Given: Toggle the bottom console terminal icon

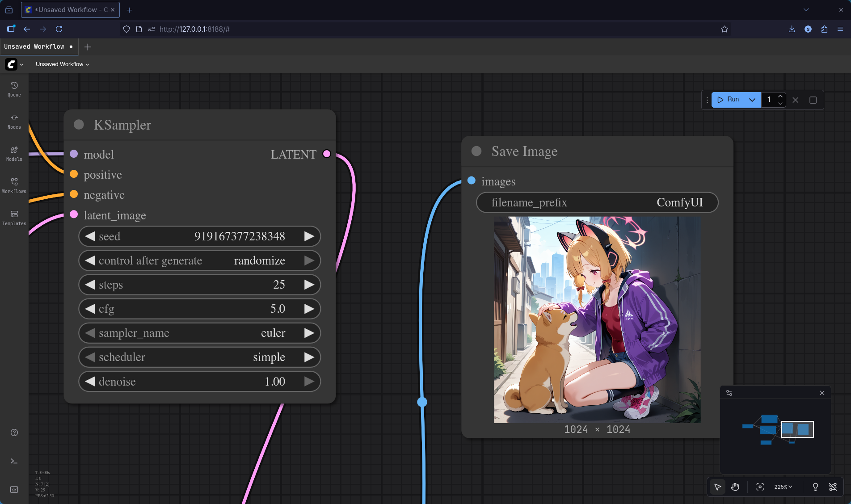Looking at the screenshot, I should tap(14, 461).
